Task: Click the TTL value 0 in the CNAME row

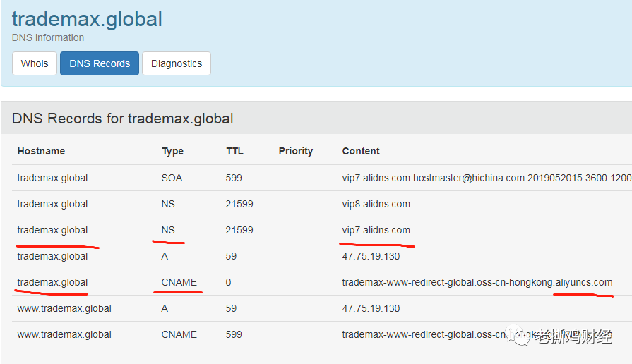Action: pyautogui.click(x=228, y=282)
